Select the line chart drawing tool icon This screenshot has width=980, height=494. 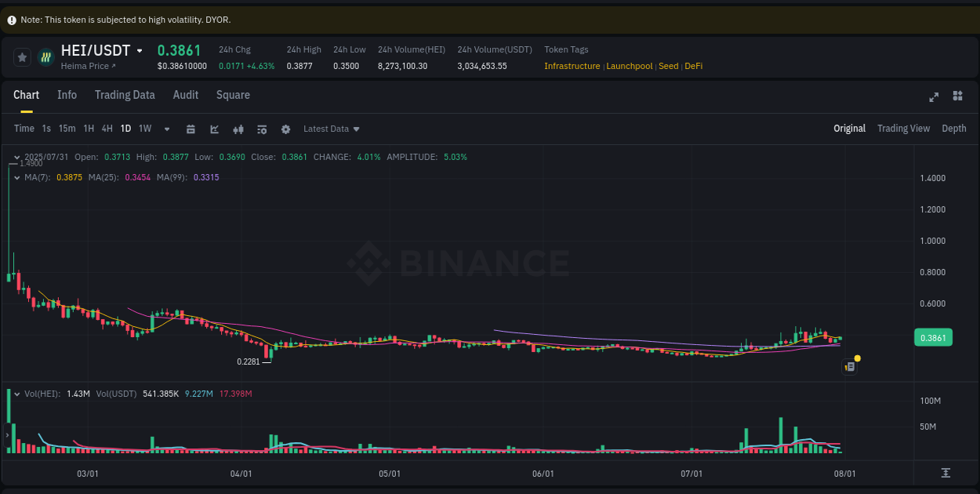pyautogui.click(x=214, y=129)
